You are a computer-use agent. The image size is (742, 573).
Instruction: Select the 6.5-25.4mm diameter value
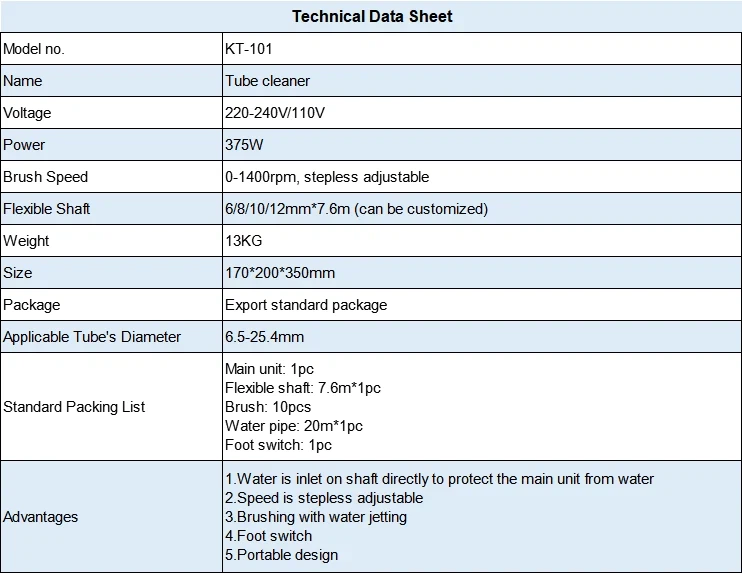[265, 337]
